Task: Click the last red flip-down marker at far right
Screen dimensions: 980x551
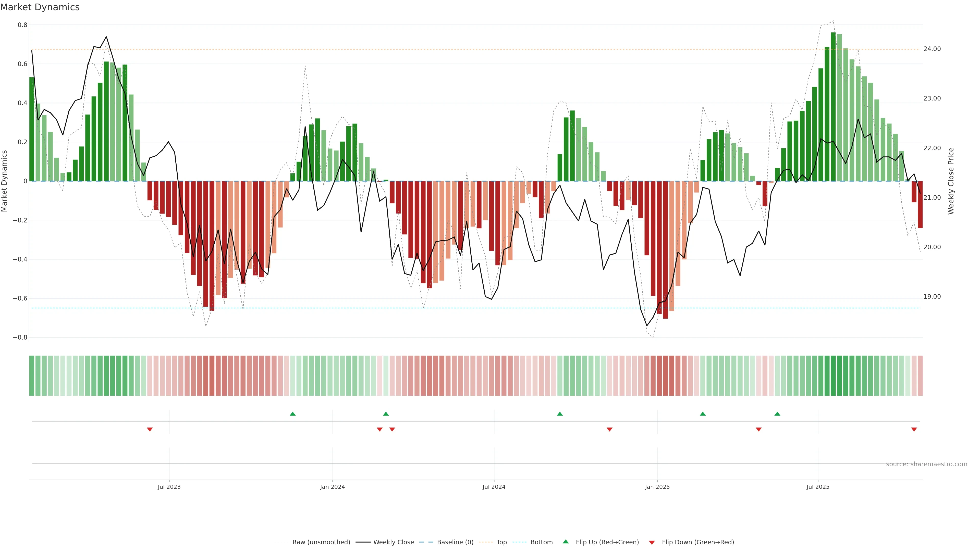Action: pyautogui.click(x=914, y=429)
